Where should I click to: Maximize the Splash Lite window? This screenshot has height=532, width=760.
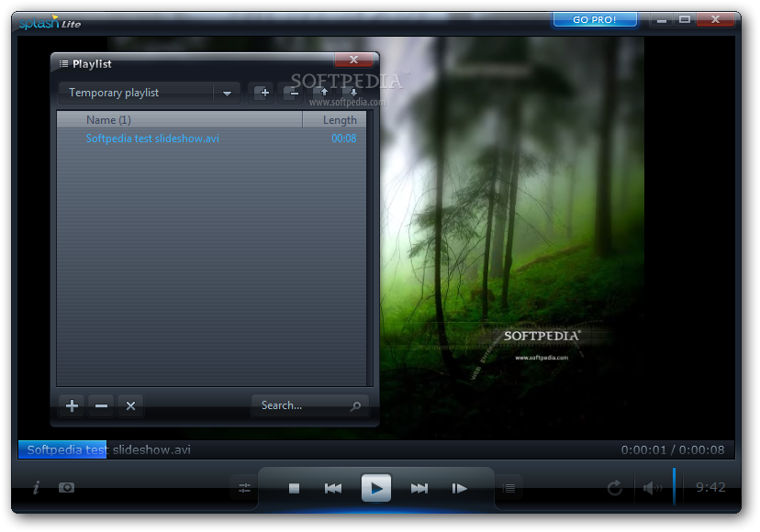coord(685,20)
